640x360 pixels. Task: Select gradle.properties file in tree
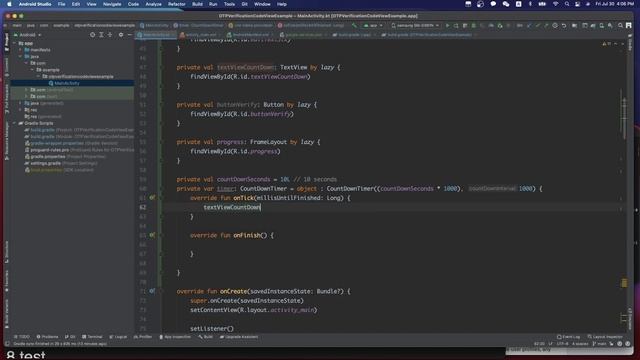click(48, 156)
